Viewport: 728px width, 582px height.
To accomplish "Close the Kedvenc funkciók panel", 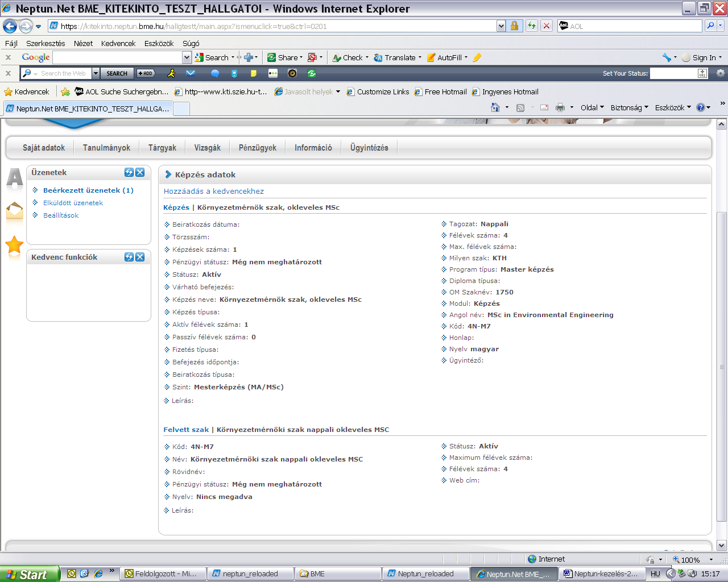I will coord(140,257).
